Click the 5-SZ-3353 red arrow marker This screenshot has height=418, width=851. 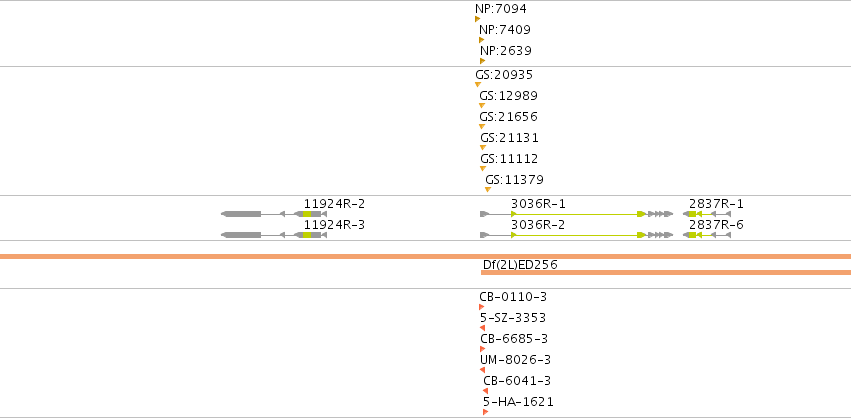pos(482,328)
